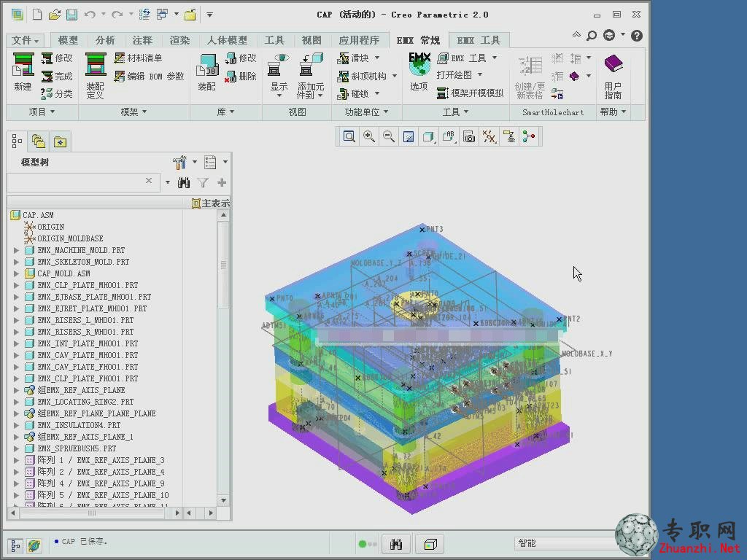747x560 pixels.
Task: Switch to the Model (模型) ribbon tab
Action: [68, 41]
